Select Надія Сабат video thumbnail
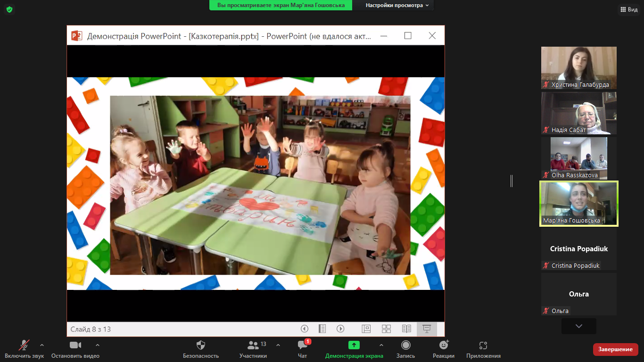644x362 pixels. coord(578,113)
